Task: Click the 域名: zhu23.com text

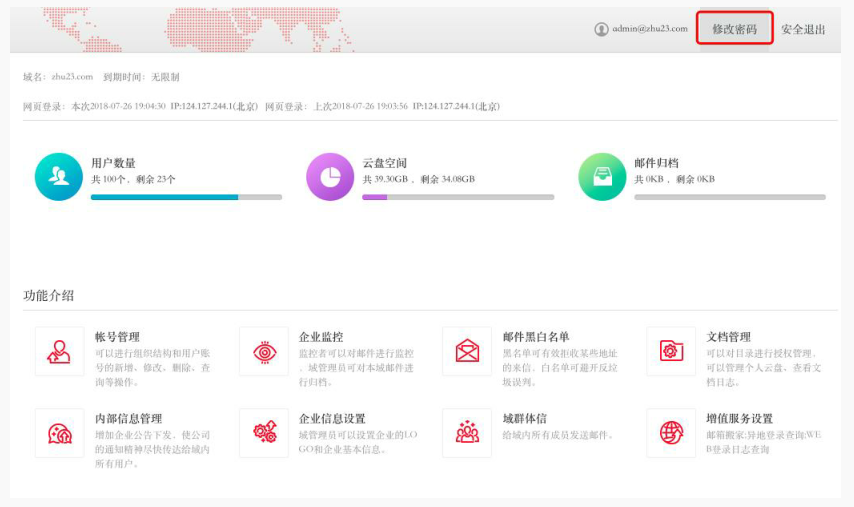Action: click(58, 77)
